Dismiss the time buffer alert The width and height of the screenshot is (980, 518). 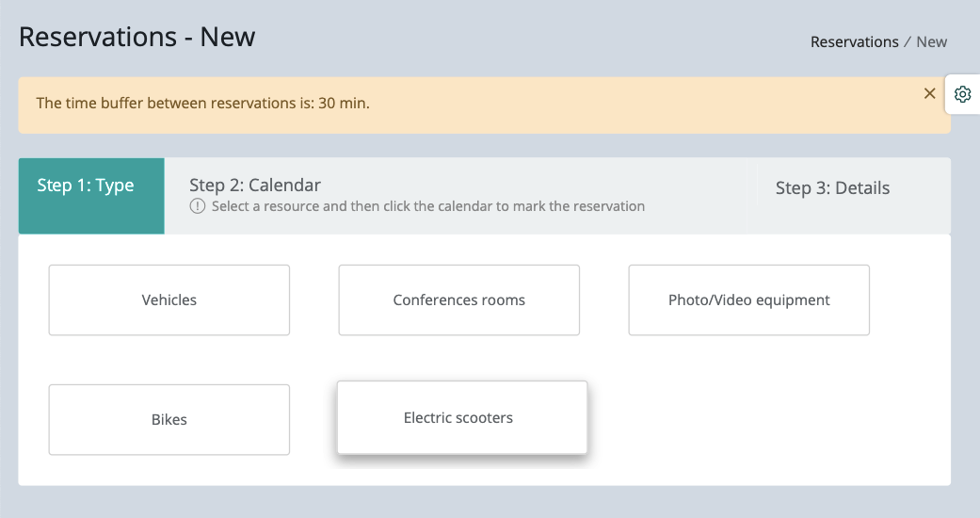click(929, 93)
